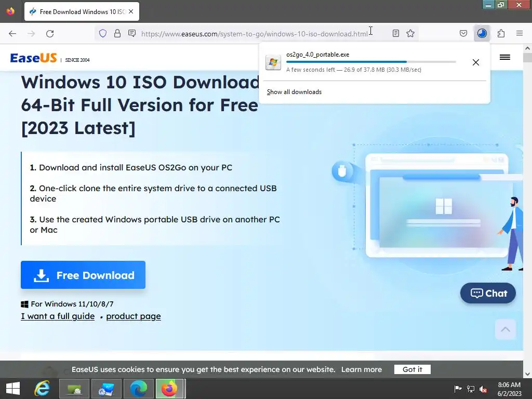
Task: Click the EaseUS logo
Action: [x=33, y=58]
